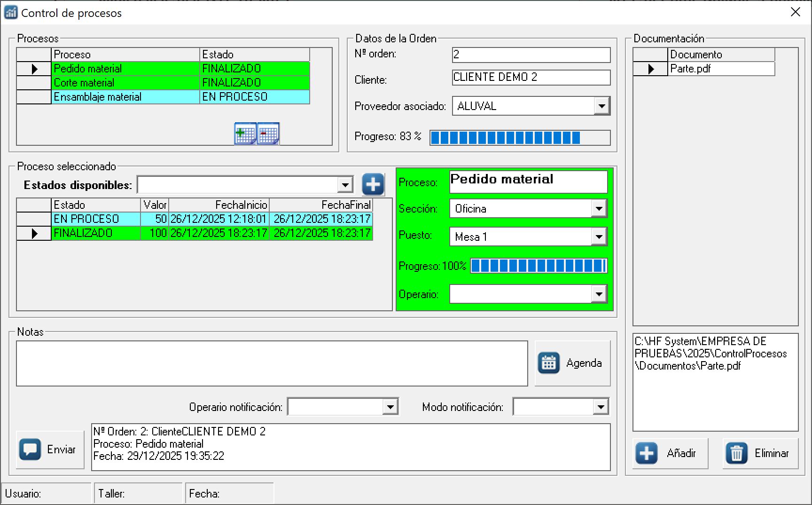Click the chat bubble icon on the Enviar button
This screenshot has height=505, width=812.
click(29, 448)
